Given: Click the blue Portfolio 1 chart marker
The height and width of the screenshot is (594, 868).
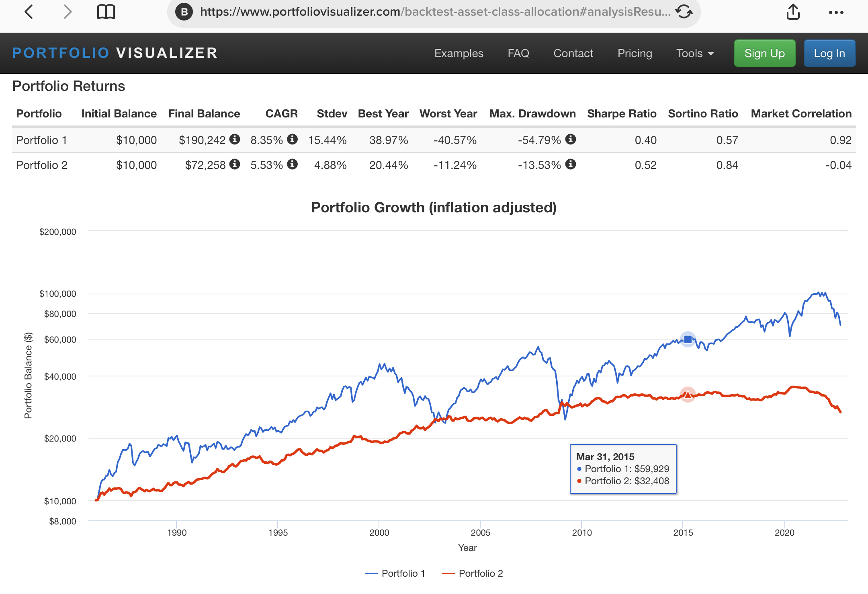Looking at the screenshot, I should pos(688,339).
